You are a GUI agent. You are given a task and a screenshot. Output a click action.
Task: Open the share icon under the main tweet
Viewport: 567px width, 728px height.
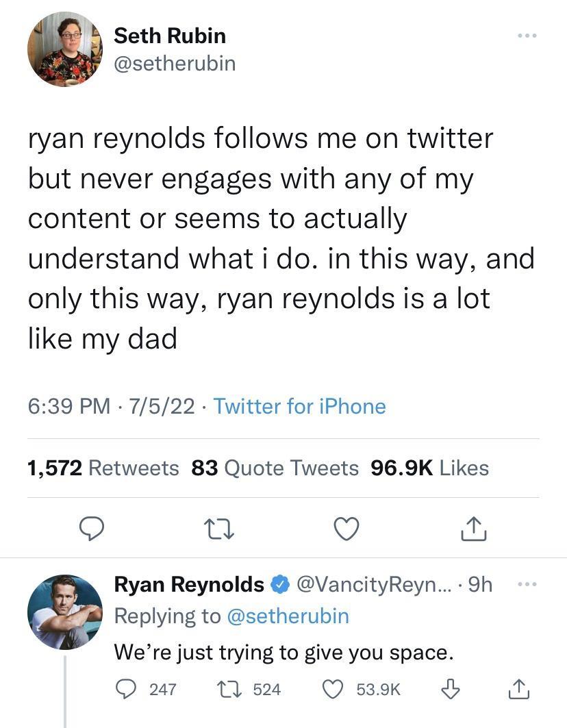click(473, 529)
